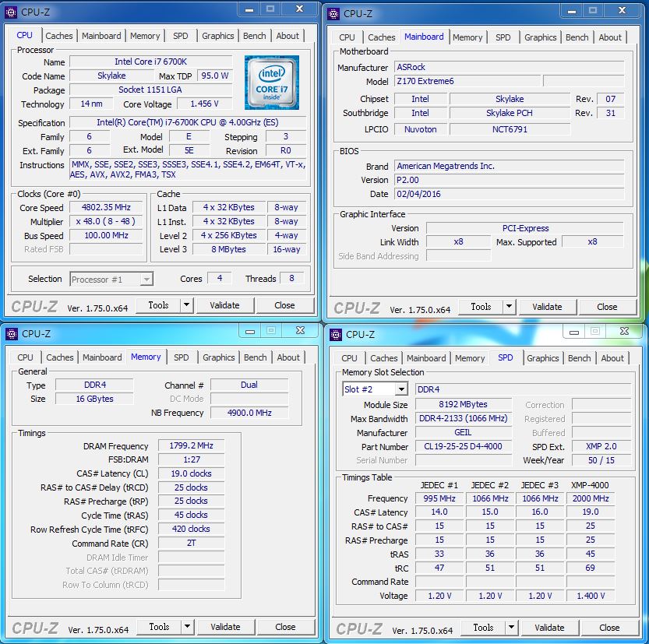Open the SPD tab in the Mainboard window
Screen dimensions: 649x644
[x=503, y=37]
